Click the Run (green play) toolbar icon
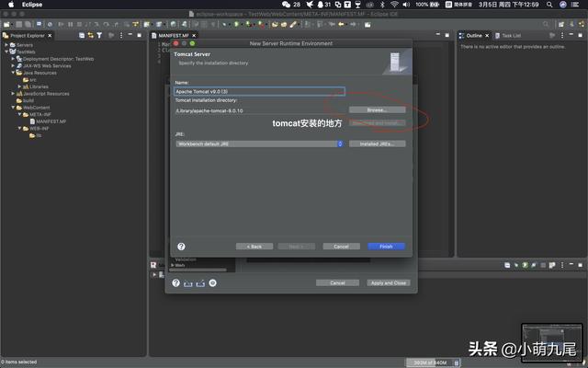 point(237,25)
